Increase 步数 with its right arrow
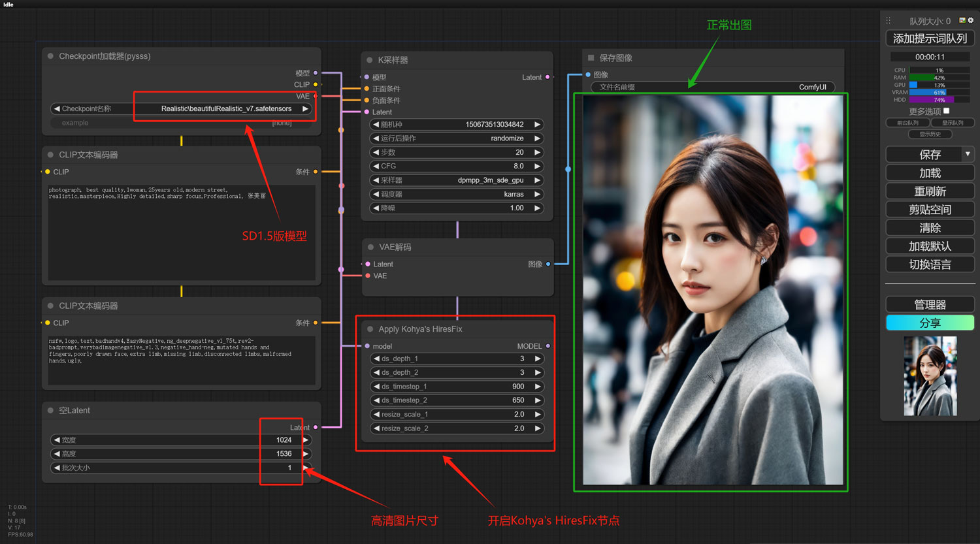980x544 pixels. (x=537, y=152)
